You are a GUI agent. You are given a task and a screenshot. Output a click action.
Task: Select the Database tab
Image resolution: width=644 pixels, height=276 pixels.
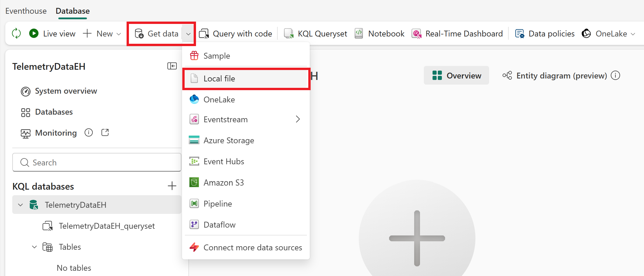click(73, 11)
